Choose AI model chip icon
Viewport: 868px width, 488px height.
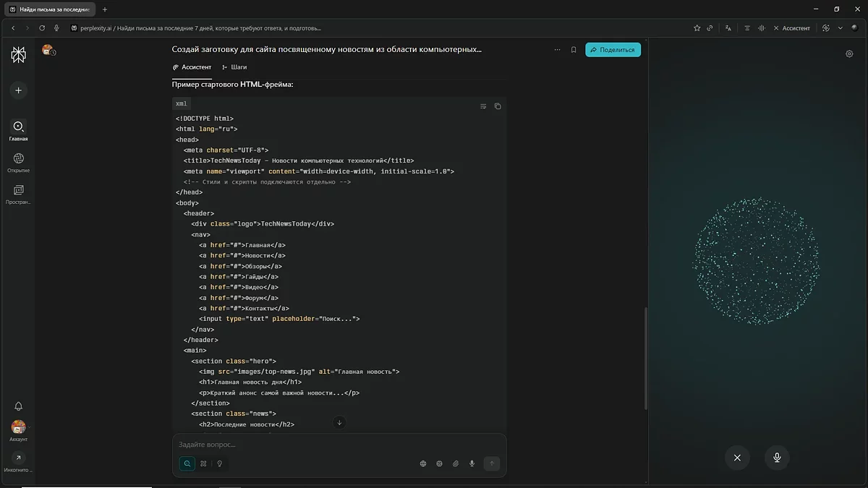(439, 463)
